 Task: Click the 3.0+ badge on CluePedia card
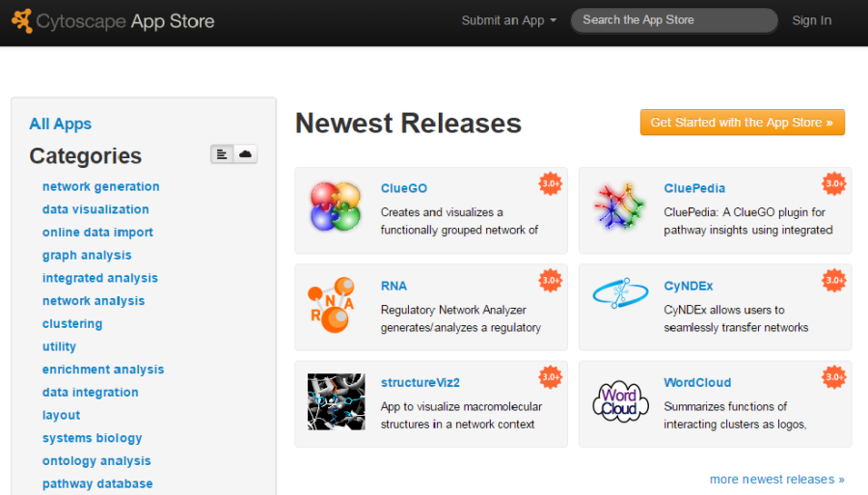(x=833, y=184)
